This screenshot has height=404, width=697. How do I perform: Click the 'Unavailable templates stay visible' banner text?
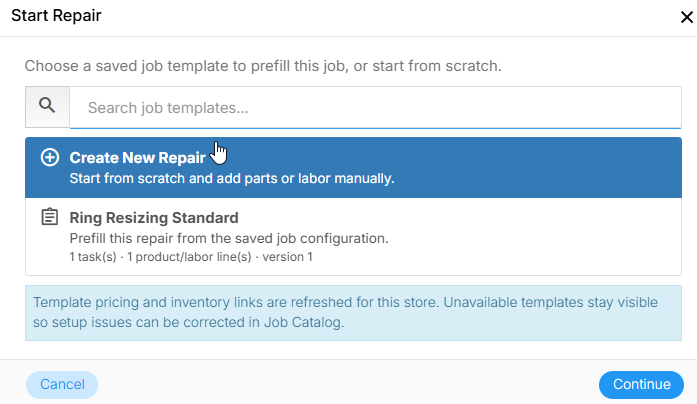point(550,302)
